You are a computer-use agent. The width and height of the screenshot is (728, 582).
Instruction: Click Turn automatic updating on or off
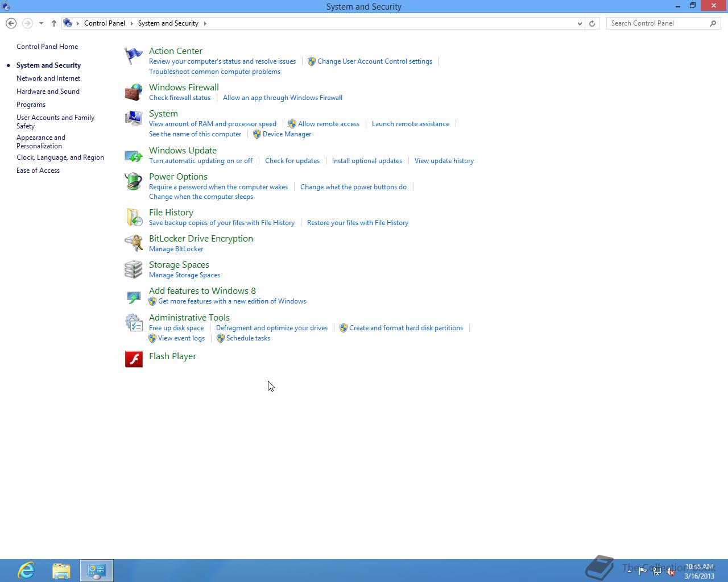pyautogui.click(x=201, y=161)
